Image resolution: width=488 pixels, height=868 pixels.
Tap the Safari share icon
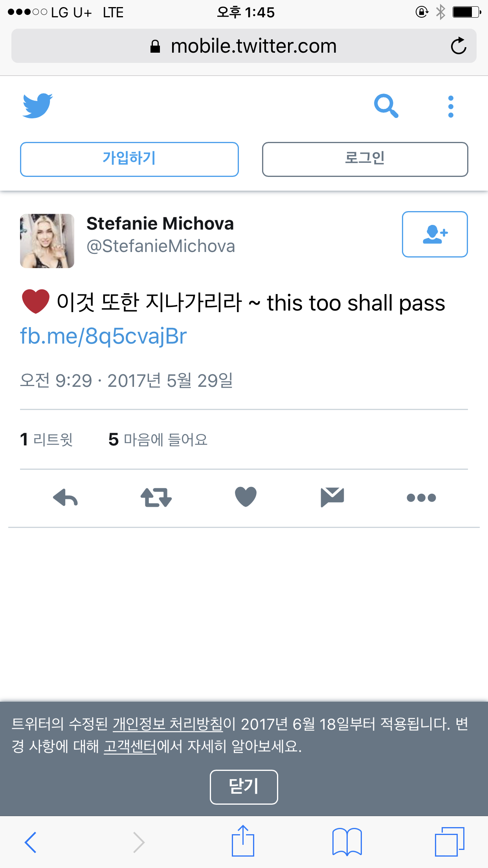pyautogui.click(x=243, y=841)
